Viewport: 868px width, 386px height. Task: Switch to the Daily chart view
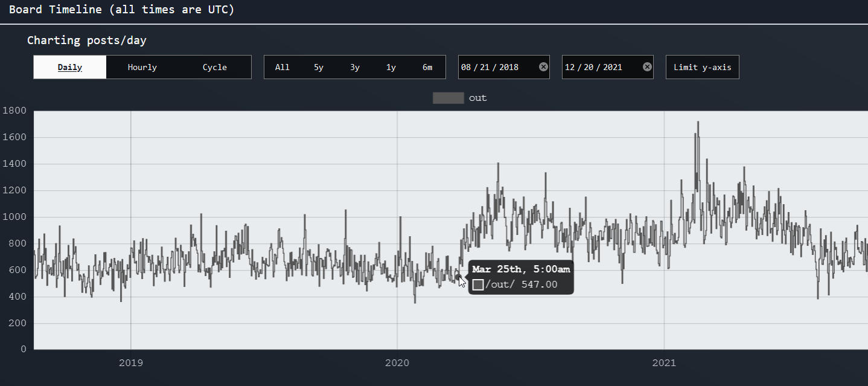click(x=70, y=67)
